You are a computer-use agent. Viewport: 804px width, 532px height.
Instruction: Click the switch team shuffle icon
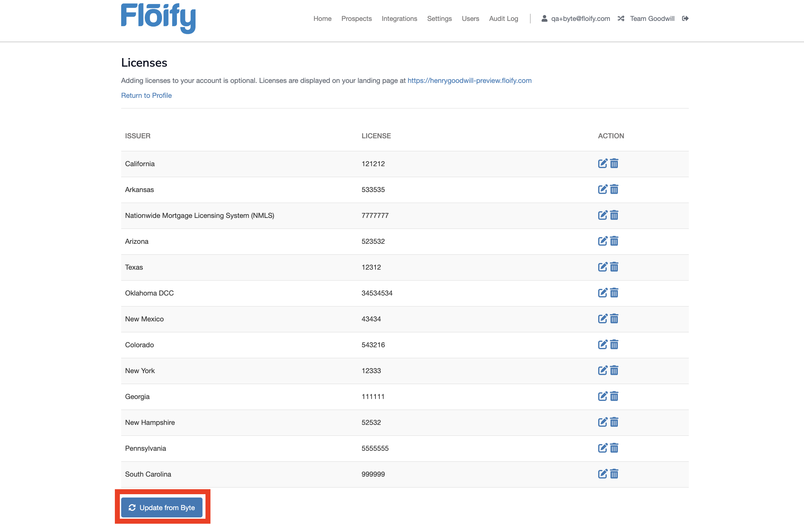click(x=621, y=19)
